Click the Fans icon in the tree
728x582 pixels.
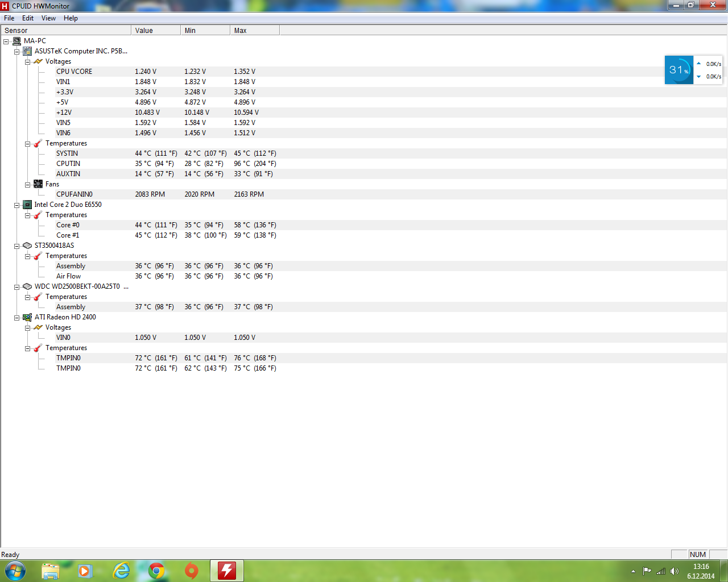38,184
